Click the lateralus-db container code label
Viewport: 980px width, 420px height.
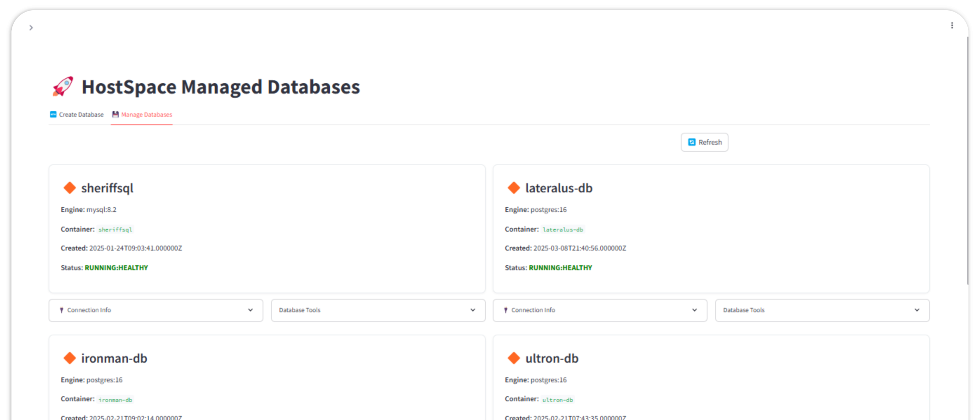(x=562, y=229)
